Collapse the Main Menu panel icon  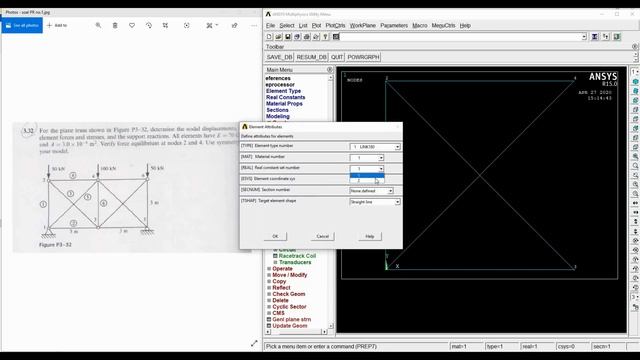330,70
